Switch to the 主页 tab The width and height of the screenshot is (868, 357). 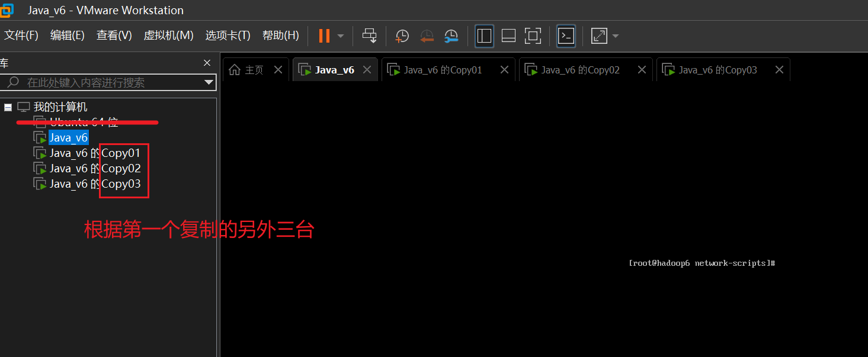coord(255,70)
